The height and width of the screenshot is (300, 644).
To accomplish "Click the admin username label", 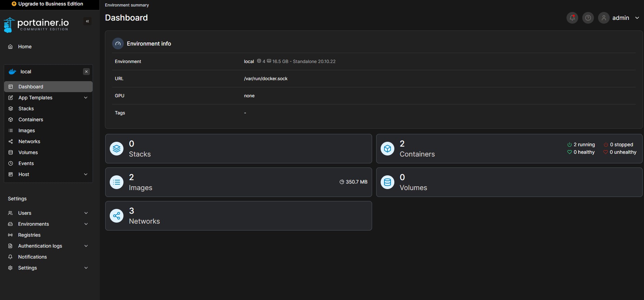I will (x=621, y=18).
